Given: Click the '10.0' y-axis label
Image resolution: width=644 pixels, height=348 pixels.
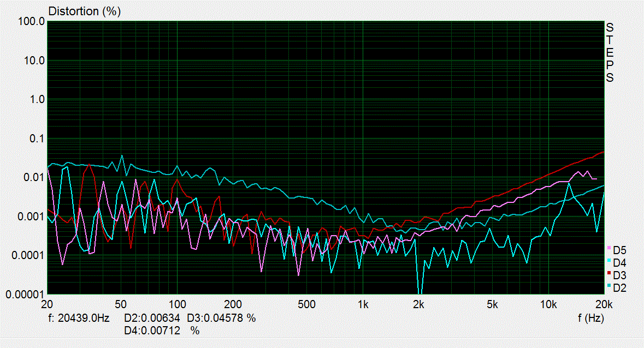Looking at the screenshot, I should point(34,61).
